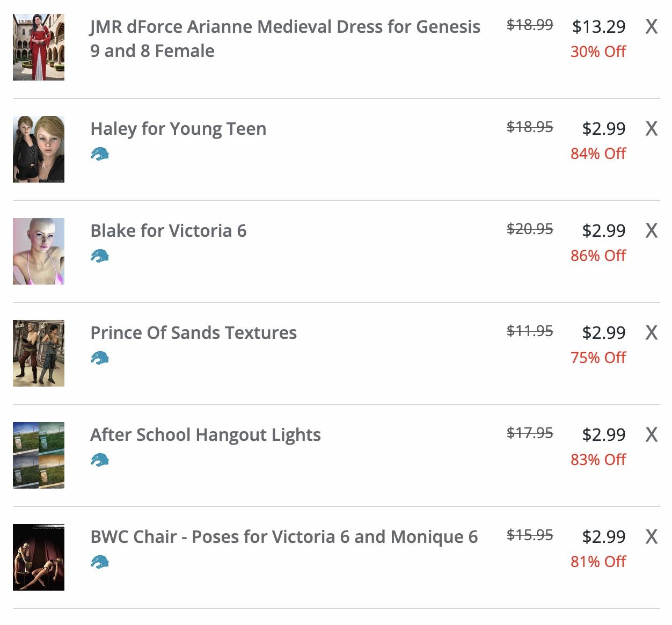This screenshot has height=625, width=672.
Task: Click blue badge icon under Prince Of Sands Textures
Action: point(100,359)
